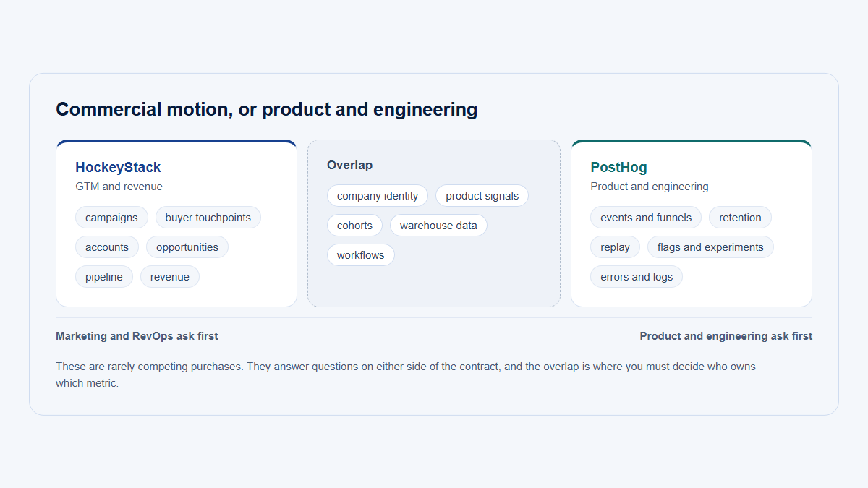
Task: Click the cohorts chip
Action: click(x=354, y=226)
